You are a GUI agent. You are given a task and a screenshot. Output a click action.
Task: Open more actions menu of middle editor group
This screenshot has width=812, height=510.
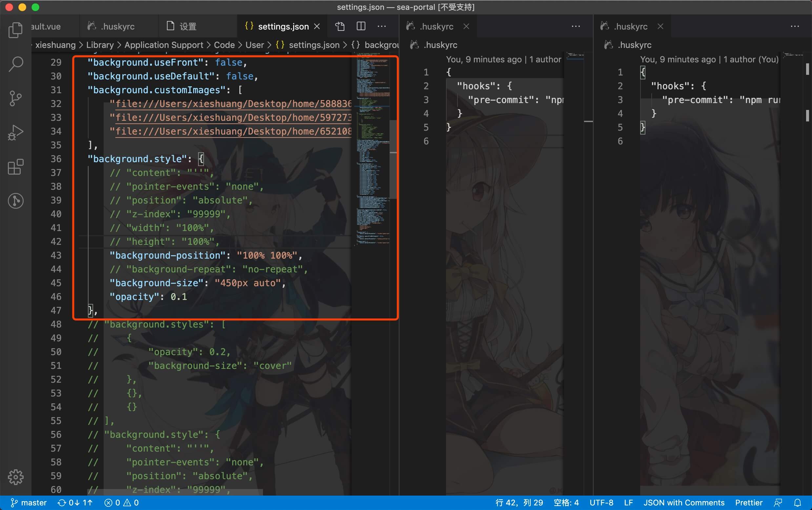575,26
